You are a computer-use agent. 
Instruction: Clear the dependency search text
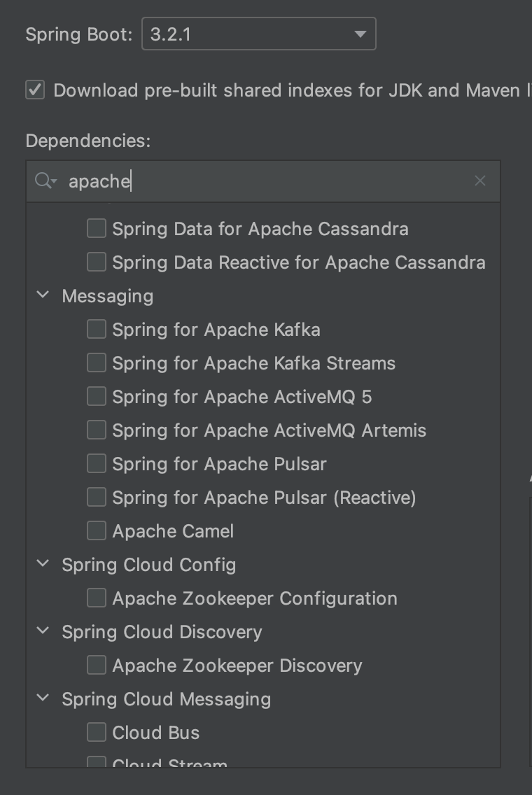pyautogui.click(x=479, y=181)
